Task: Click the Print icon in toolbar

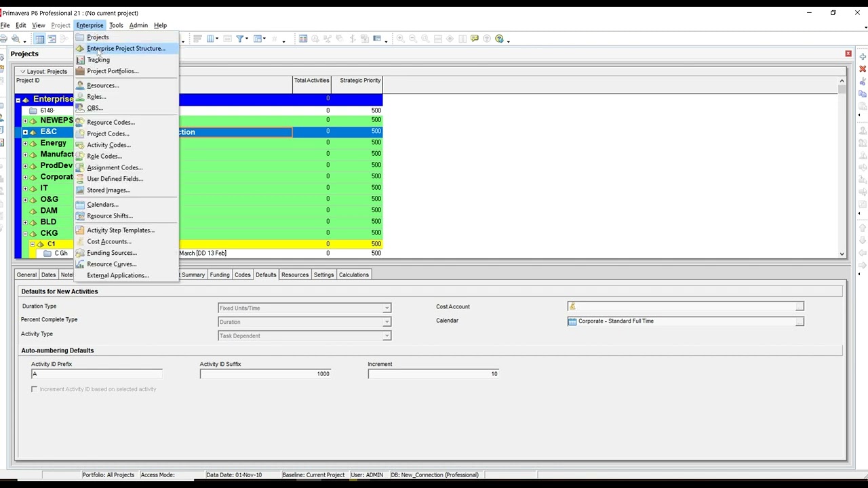Action: 3,39
